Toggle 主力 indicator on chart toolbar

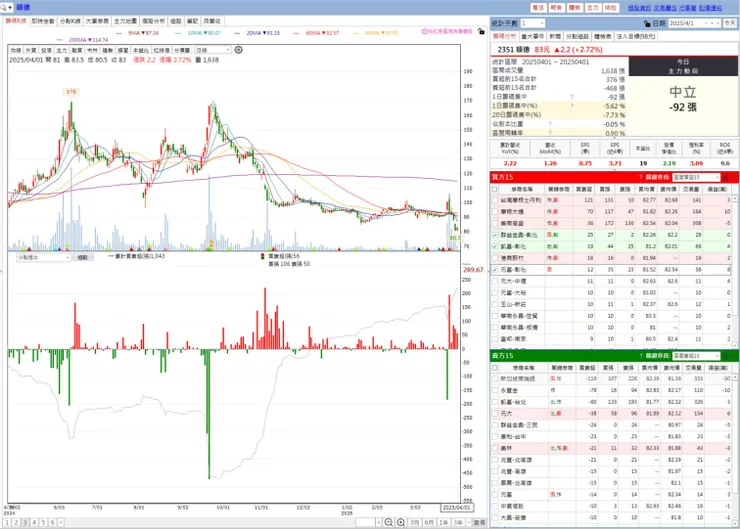click(61, 50)
